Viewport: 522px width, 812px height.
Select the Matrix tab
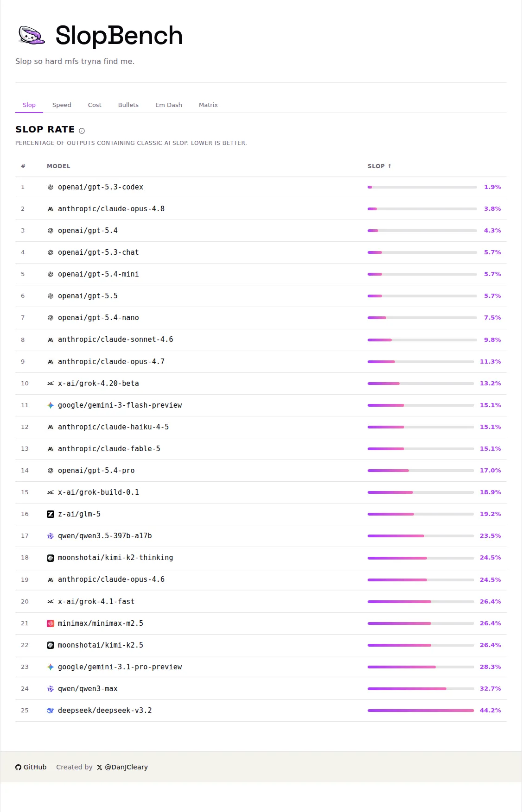(208, 105)
